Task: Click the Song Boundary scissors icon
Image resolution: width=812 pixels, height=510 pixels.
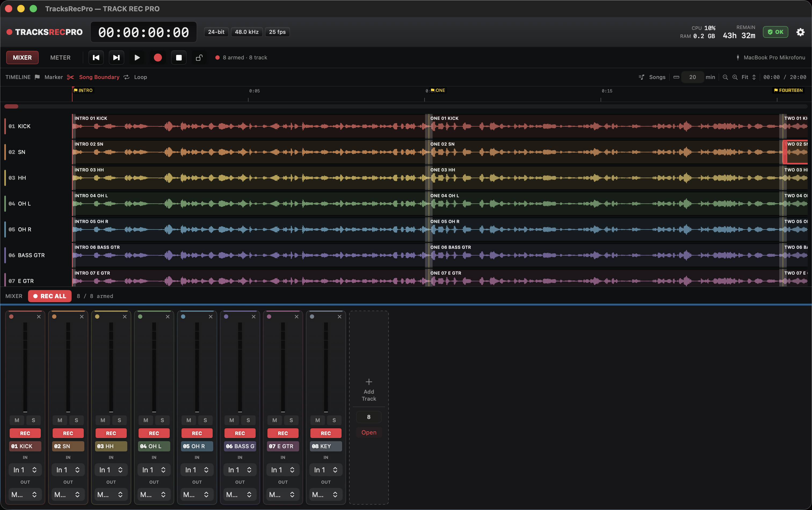Action: pos(70,77)
